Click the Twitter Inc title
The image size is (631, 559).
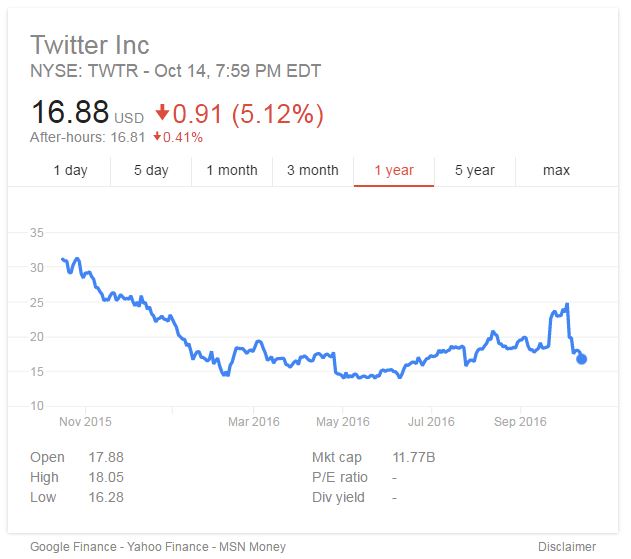pyautogui.click(x=90, y=45)
